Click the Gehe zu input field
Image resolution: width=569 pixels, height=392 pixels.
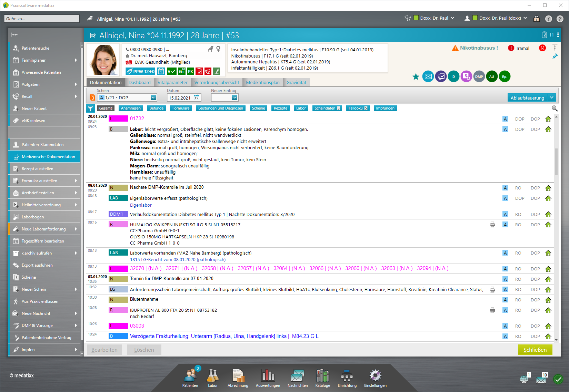[42, 19]
